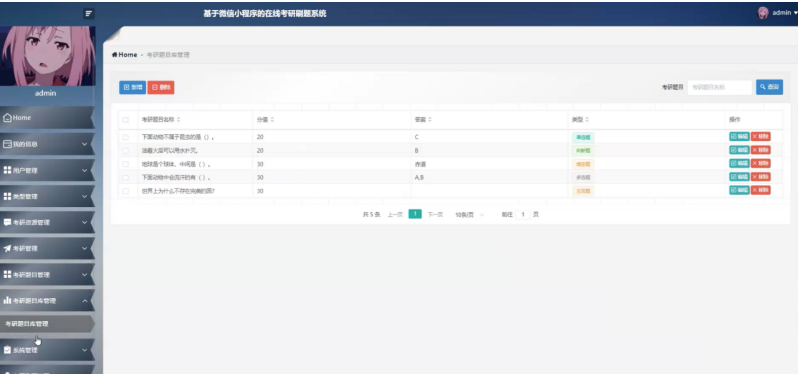Sort by the 分值 column arrows
Screen dimensions: 800x375
272,120
